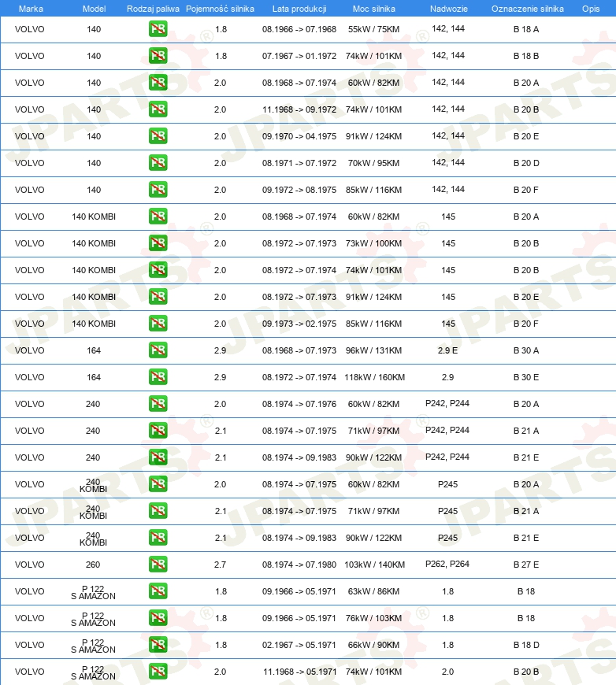Click the '08.1974 -> 07.1976' date cell

pos(299,404)
